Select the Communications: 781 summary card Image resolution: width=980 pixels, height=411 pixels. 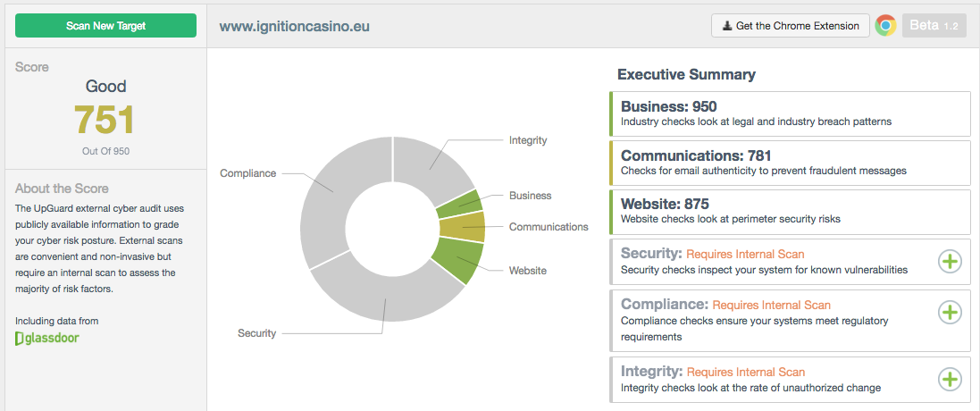790,163
